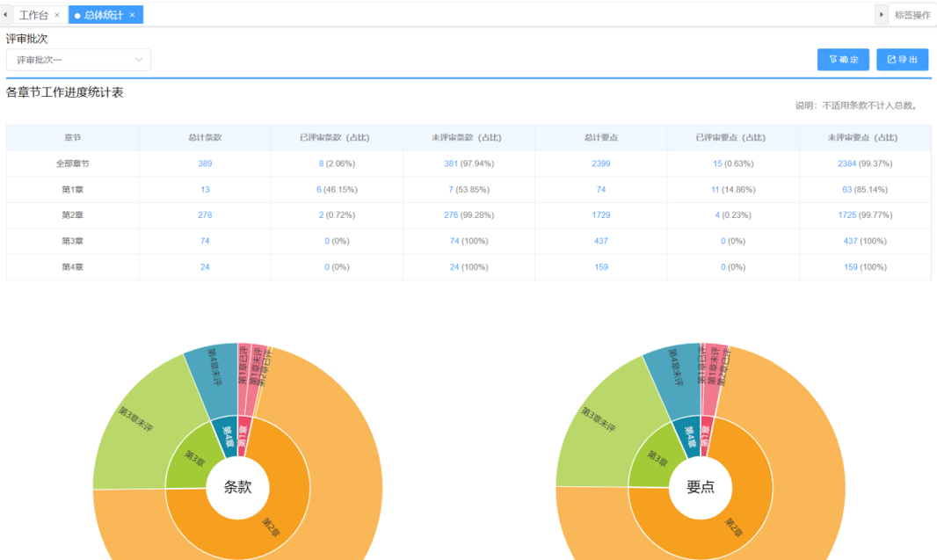937x560 pixels.
Task: Click the 总计要点 column header
Action: pos(601,137)
